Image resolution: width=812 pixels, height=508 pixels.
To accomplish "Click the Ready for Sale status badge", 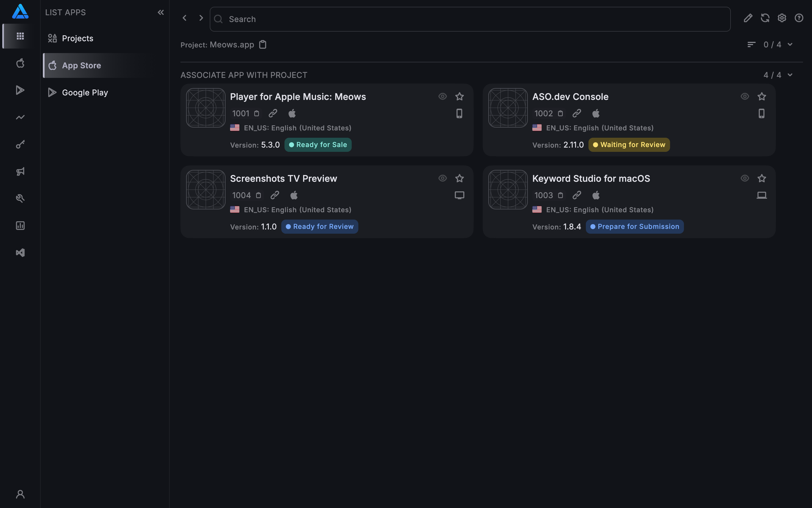I will click(318, 145).
